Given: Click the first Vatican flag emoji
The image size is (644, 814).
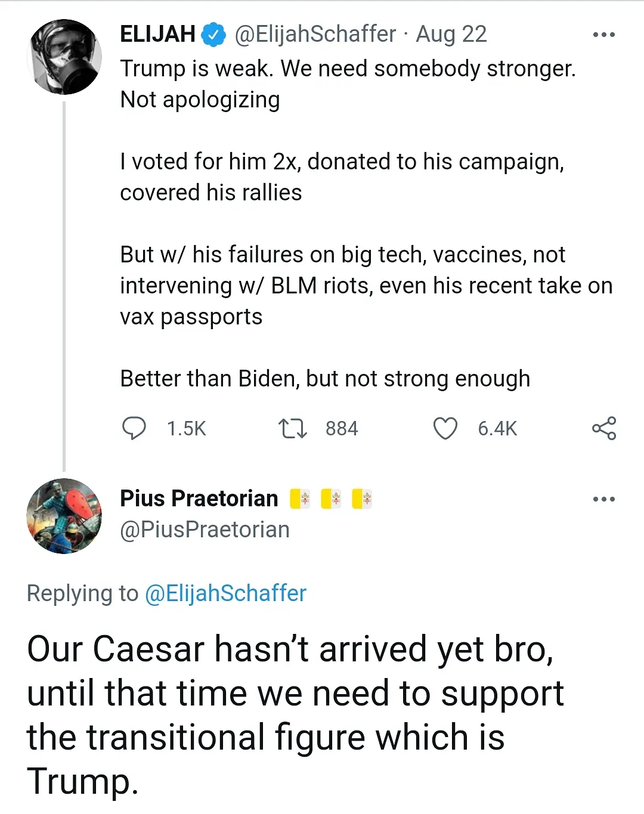Looking at the screenshot, I should pyautogui.click(x=300, y=499).
